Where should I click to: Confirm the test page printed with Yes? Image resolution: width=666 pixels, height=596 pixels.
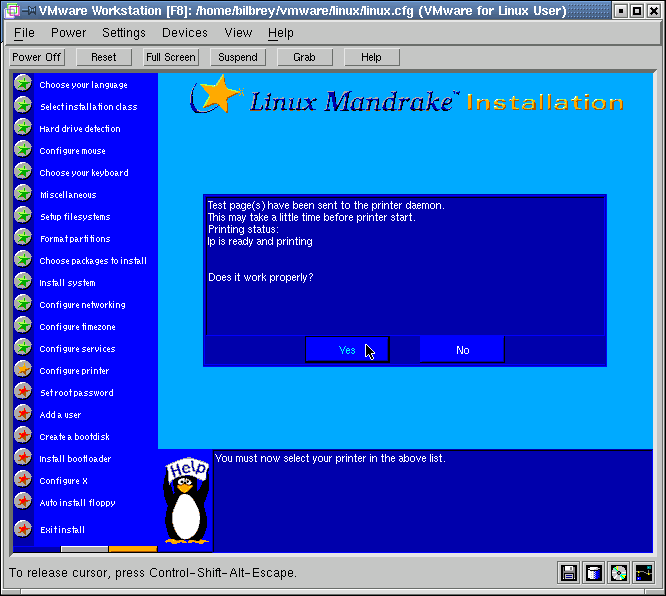point(347,350)
